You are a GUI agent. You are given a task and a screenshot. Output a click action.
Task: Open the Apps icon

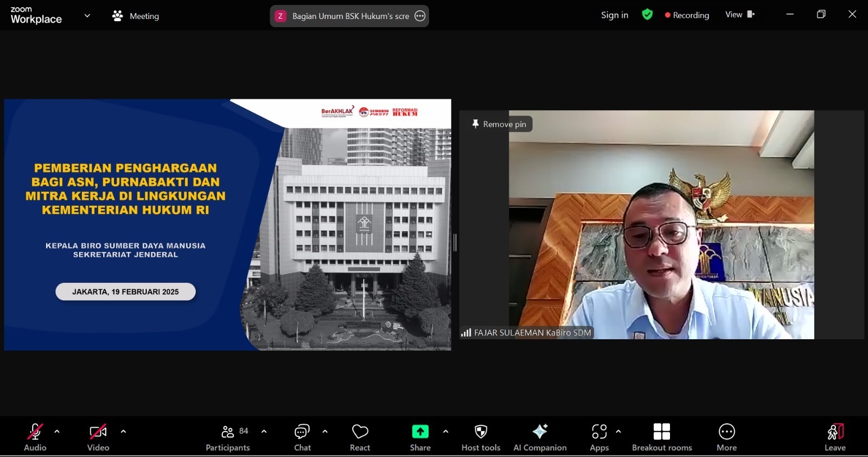(x=599, y=432)
